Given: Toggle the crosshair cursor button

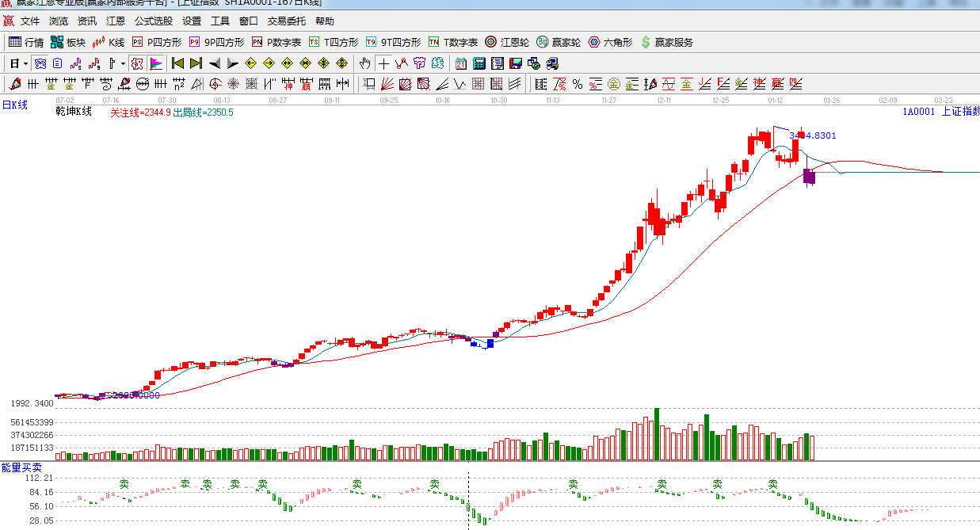Looking at the screenshot, I should tap(383, 63).
